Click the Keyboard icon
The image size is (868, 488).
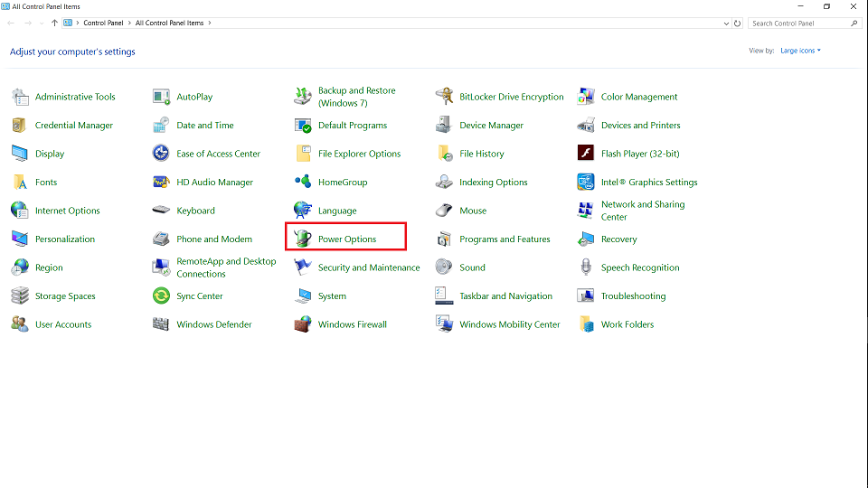click(161, 211)
